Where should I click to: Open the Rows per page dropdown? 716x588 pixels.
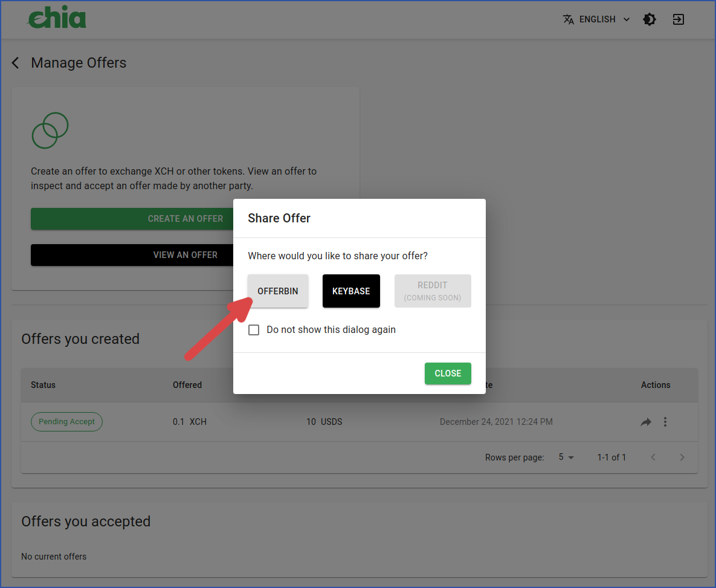pos(566,457)
